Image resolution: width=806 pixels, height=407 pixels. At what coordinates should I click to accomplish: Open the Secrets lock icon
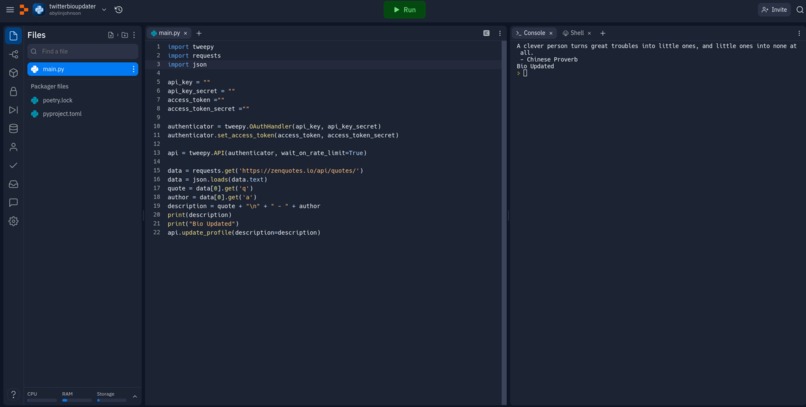[x=13, y=91]
